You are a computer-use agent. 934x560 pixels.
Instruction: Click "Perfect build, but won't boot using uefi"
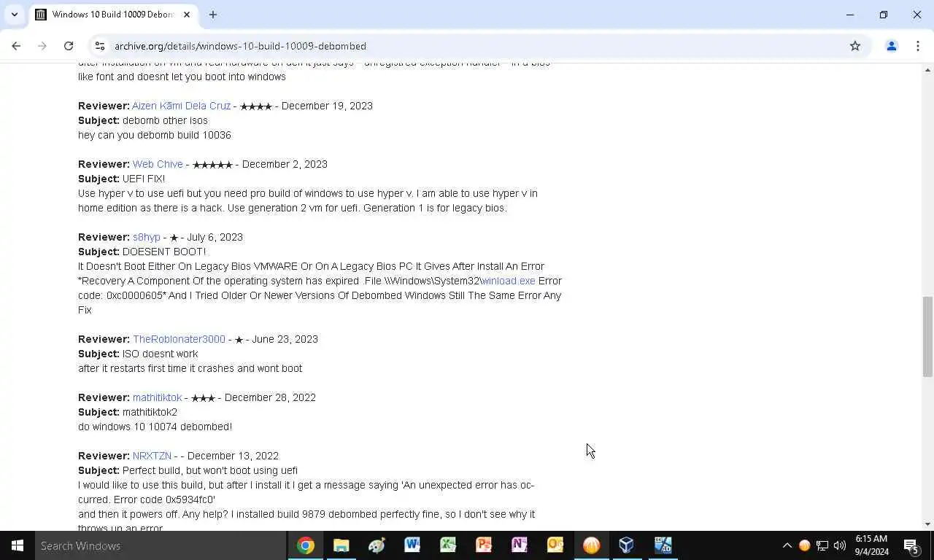point(210,470)
